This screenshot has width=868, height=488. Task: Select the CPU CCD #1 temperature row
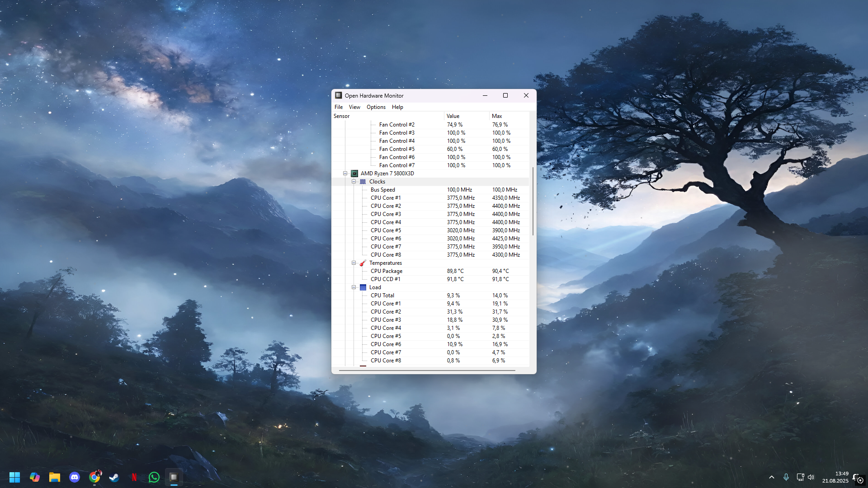[430, 279]
